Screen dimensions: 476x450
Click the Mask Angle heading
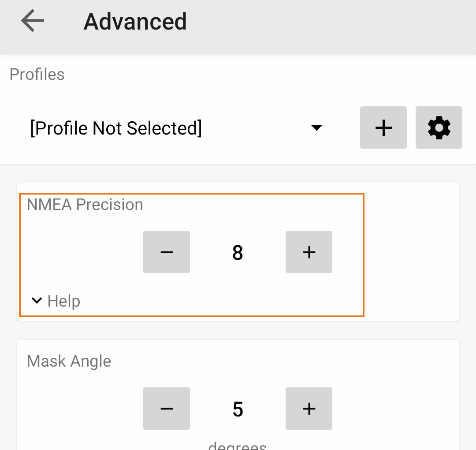tap(69, 361)
